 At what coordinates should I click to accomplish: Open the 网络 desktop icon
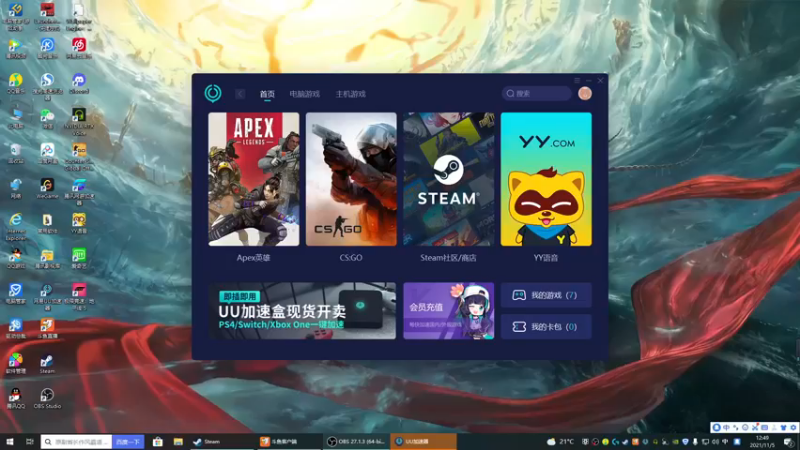[x=15, y=188]
